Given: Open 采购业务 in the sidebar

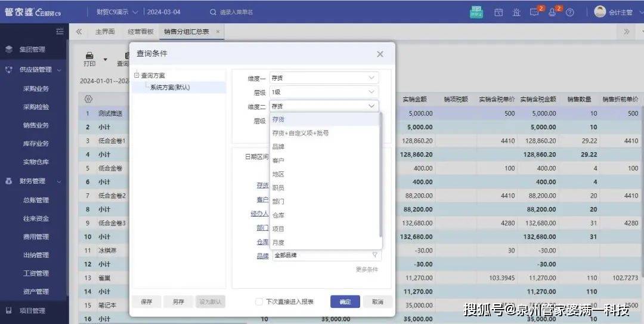Looking at the screenshot, I should point(36,88).
